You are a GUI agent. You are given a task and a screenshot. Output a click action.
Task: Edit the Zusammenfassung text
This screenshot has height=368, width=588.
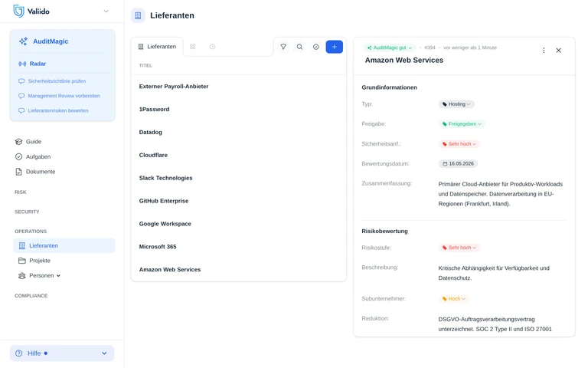click(x=501, y=194)
